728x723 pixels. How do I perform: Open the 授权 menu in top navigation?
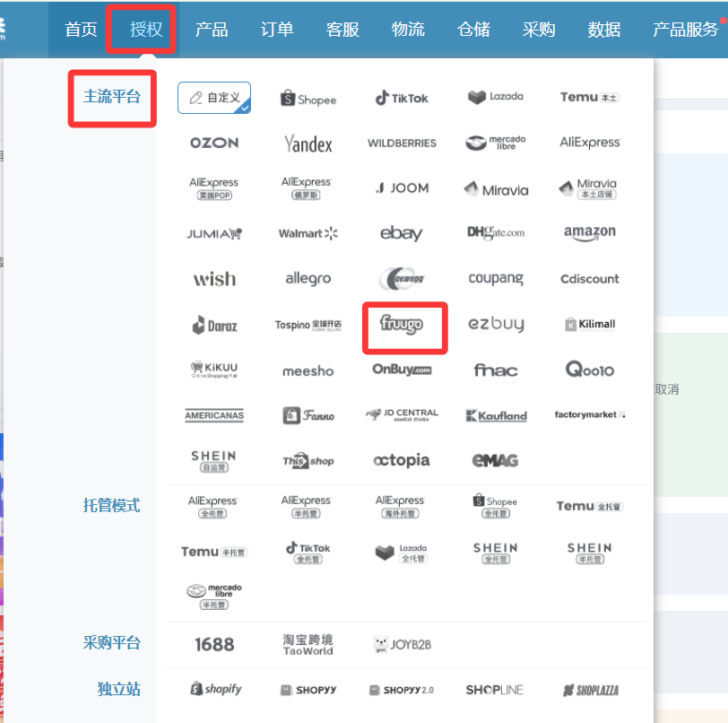point(146,30)
